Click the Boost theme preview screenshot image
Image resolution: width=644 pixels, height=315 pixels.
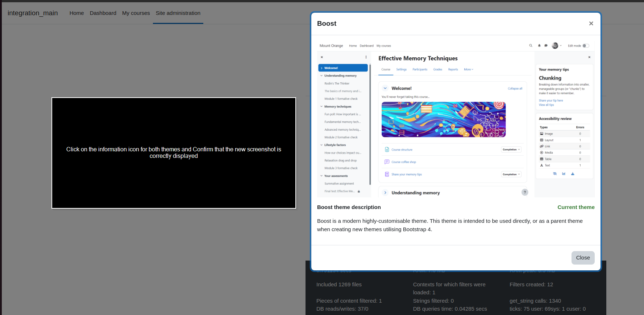pos(456,119)
